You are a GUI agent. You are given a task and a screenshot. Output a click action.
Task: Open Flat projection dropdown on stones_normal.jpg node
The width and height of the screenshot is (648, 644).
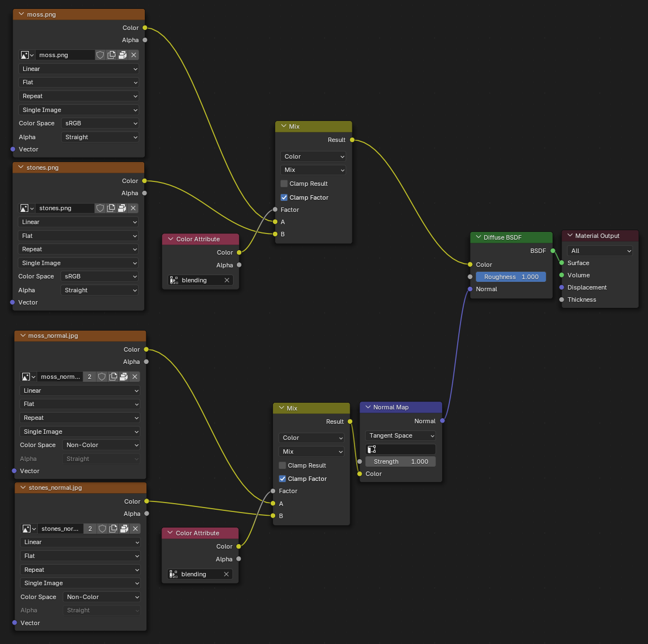tap(80, 556)
